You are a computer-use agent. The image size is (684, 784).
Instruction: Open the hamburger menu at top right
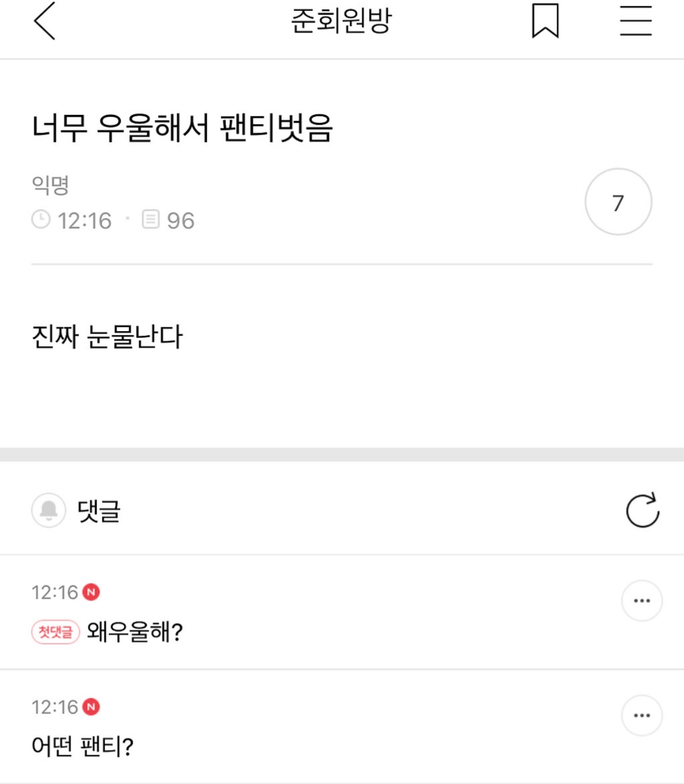click(636, 21)
